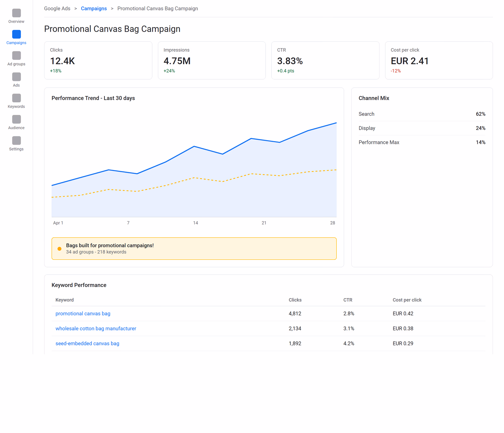Click the Clicks column header in keyword table

(295, 300)
